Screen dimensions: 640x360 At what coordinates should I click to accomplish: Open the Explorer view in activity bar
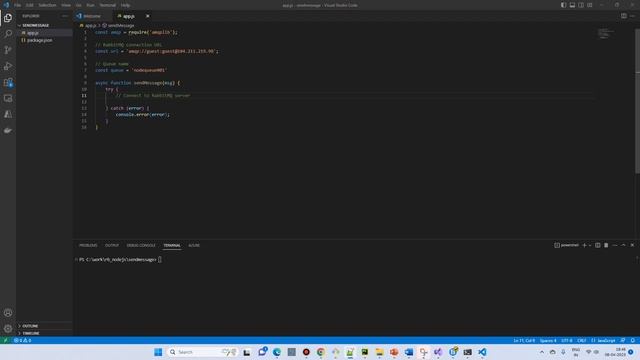pyautogui.click(x=8, y=18)
